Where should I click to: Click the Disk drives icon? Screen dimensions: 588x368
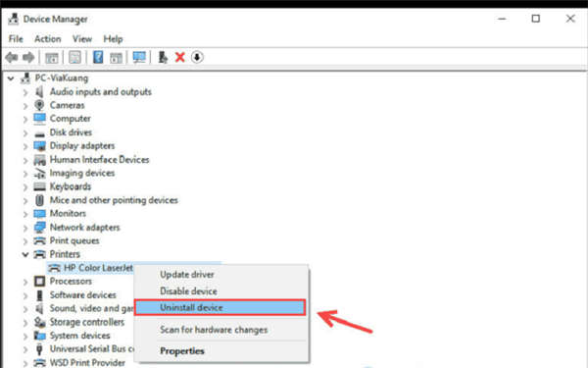39,133
